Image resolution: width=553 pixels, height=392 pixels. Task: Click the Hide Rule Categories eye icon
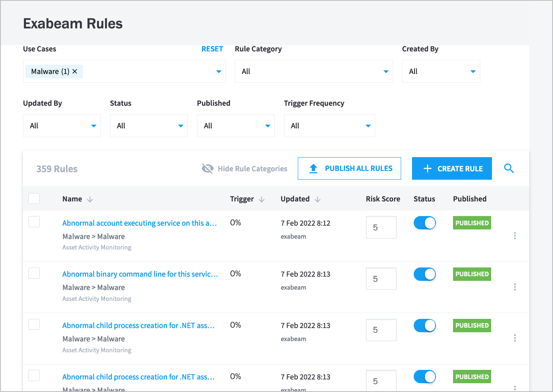click(207, 168)
